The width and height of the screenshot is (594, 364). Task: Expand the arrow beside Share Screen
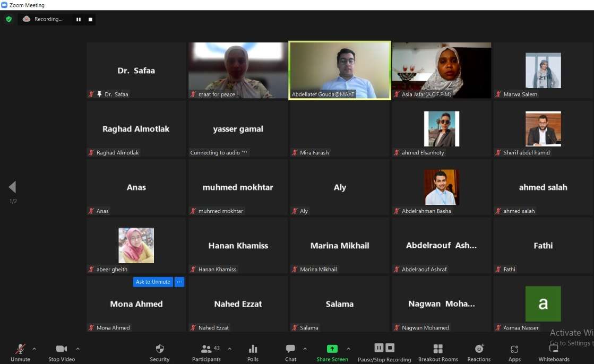(x=348, y=349)
